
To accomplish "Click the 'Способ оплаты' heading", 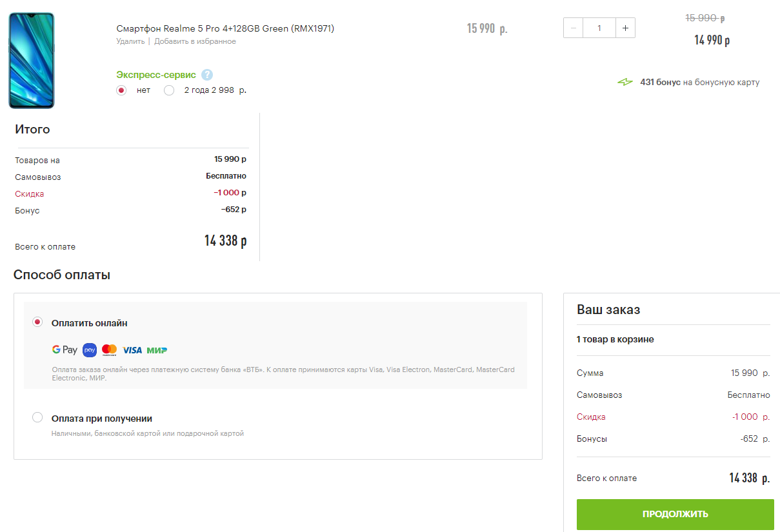I will 62,275.
